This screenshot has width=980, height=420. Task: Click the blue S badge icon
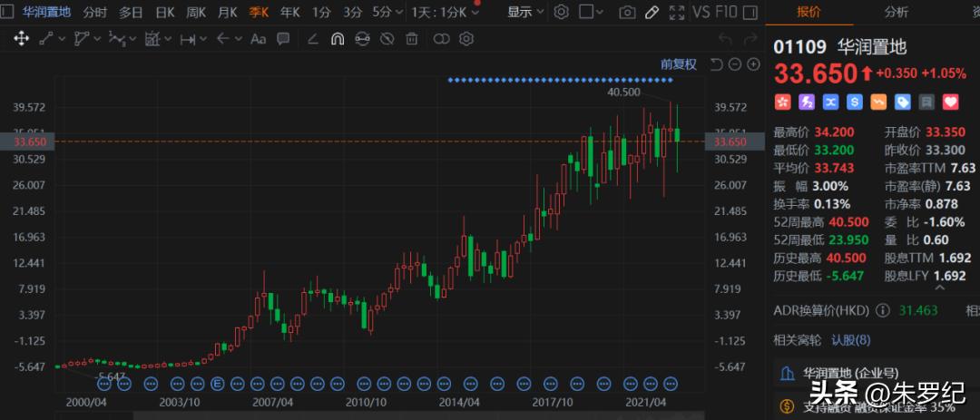[855, 102]
